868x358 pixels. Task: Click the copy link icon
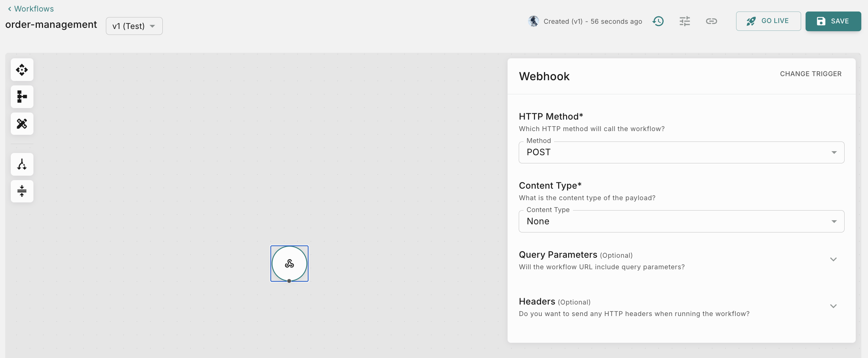pyautogui.click(x=711, y=21)
